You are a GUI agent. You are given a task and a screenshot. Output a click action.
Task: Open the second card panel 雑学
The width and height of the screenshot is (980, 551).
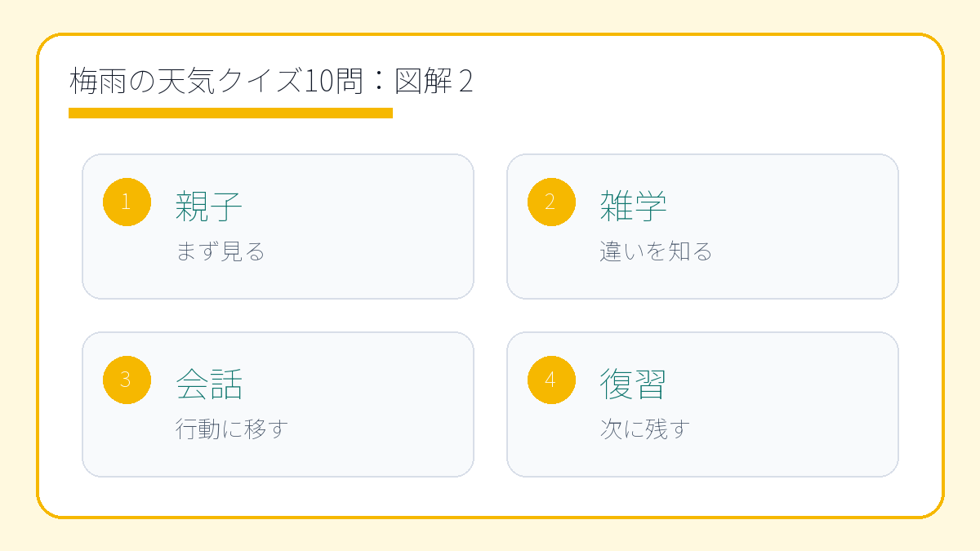click(702, 227)
